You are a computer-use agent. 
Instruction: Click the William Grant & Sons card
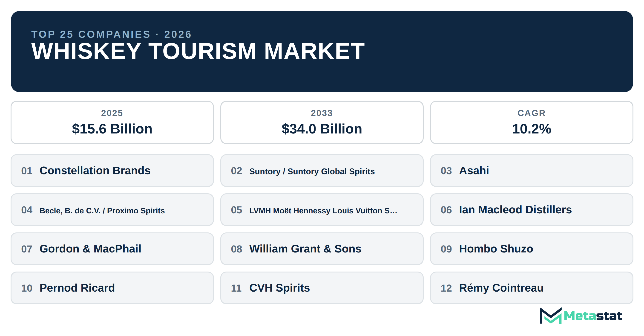tap(322, 249)
